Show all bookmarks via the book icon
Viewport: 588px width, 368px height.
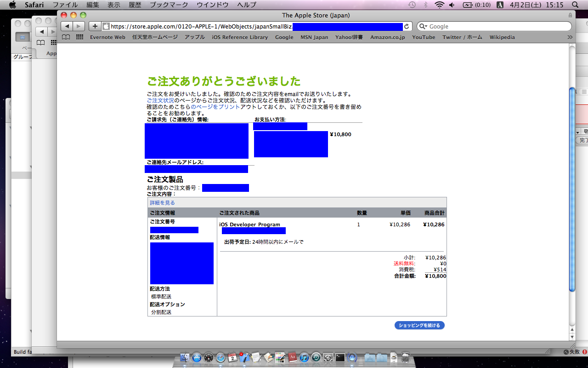[66, 37]
